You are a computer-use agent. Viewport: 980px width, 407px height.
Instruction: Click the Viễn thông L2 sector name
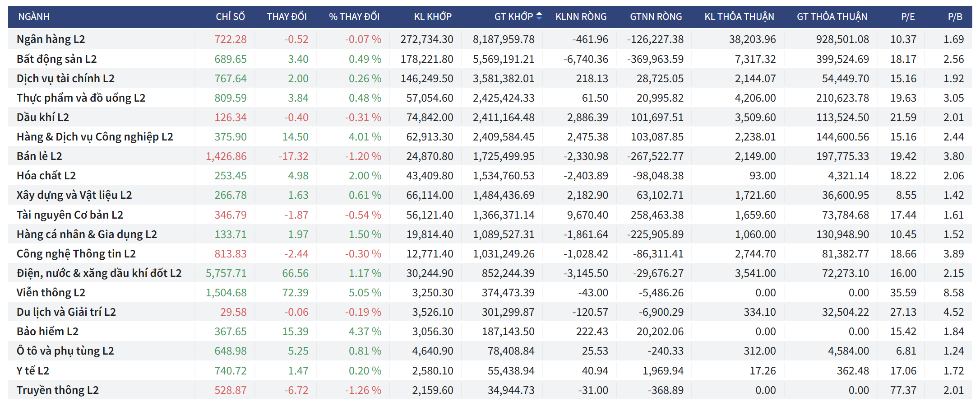[51, 293]
